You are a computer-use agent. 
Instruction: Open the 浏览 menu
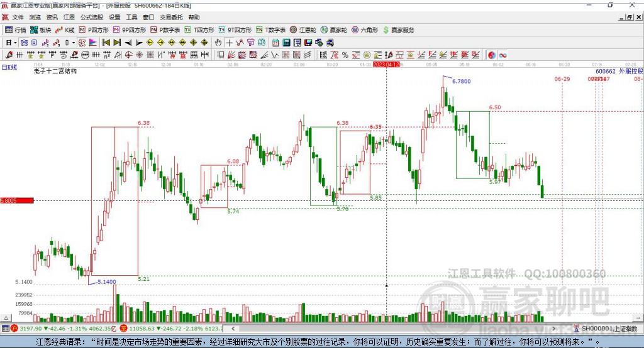coord(35,17)
